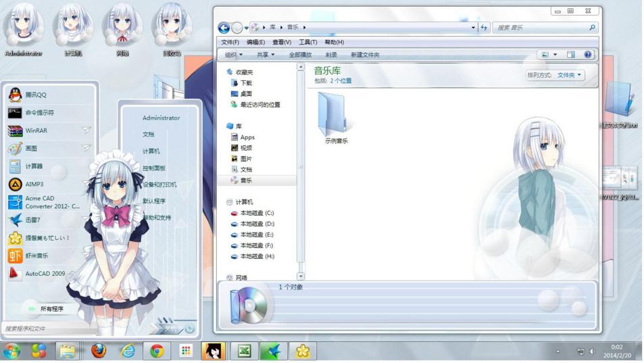Image resolution: width=644 pixels, height=363 pixels.
Task: Click the Windows Start orb
Action: (12, 351)
